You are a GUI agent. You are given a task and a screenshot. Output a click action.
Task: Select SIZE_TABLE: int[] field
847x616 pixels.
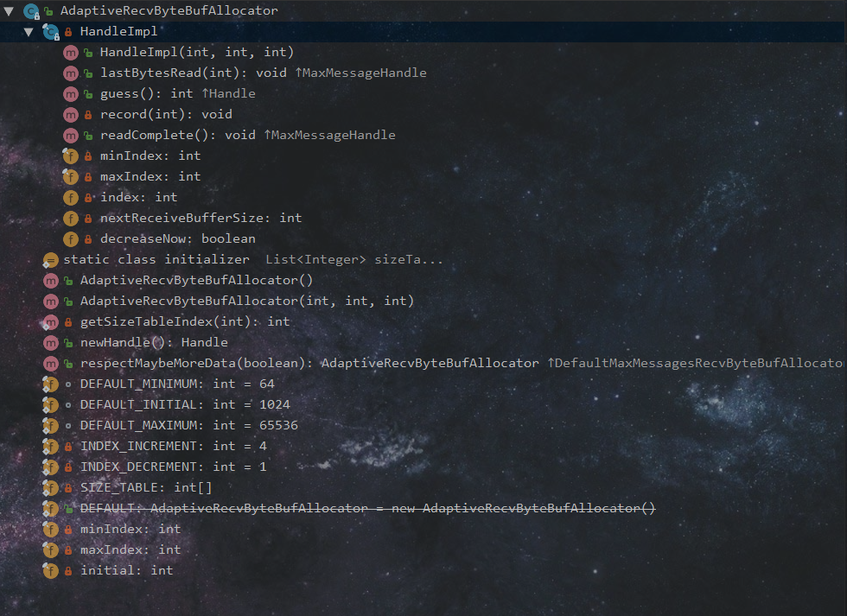pos(146,488)
